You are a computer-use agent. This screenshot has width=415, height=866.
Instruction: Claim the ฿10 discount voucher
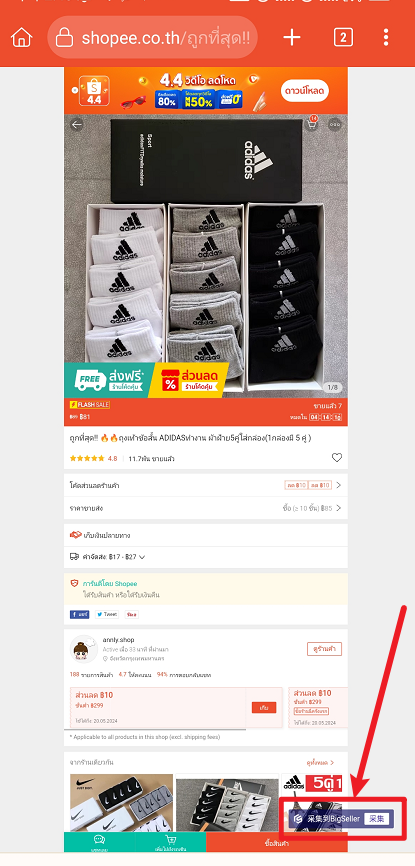tap(264, 707)
